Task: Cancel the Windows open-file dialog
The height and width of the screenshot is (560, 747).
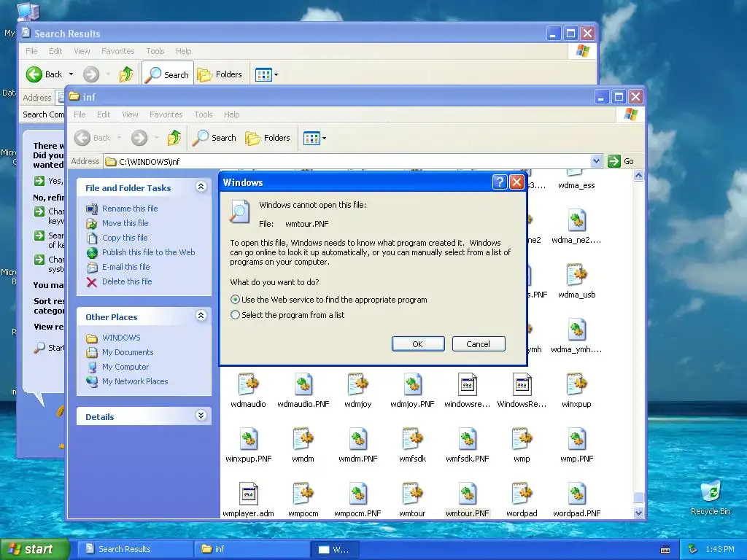Action: point(479,344)
